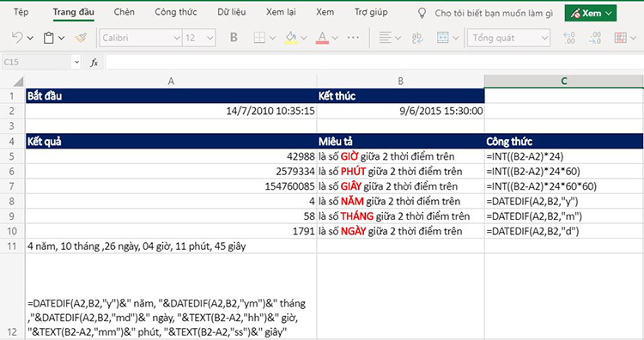Screen dimensions: 644x340
Task: Click the Borders grid icon
Action: point(259,38)
